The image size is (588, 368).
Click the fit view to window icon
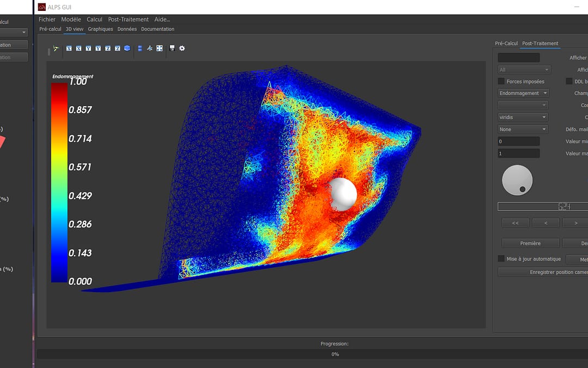[x=159, y=49]
